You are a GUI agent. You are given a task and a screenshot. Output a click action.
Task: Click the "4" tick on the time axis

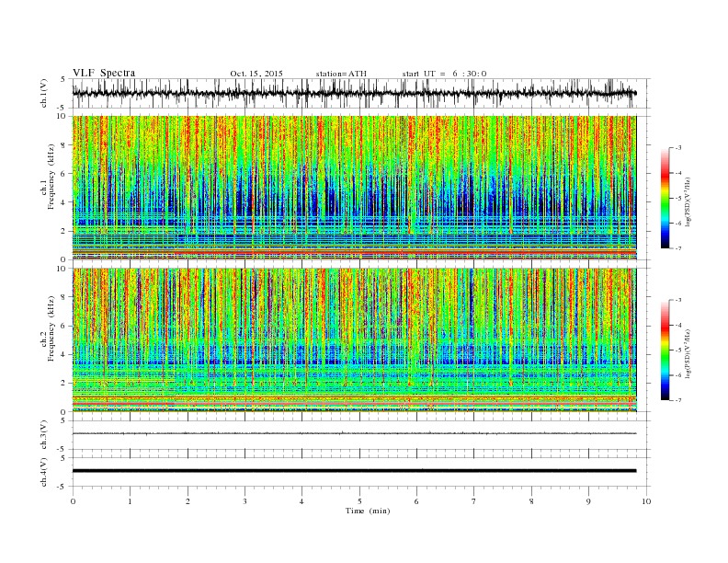pos(301,501)
